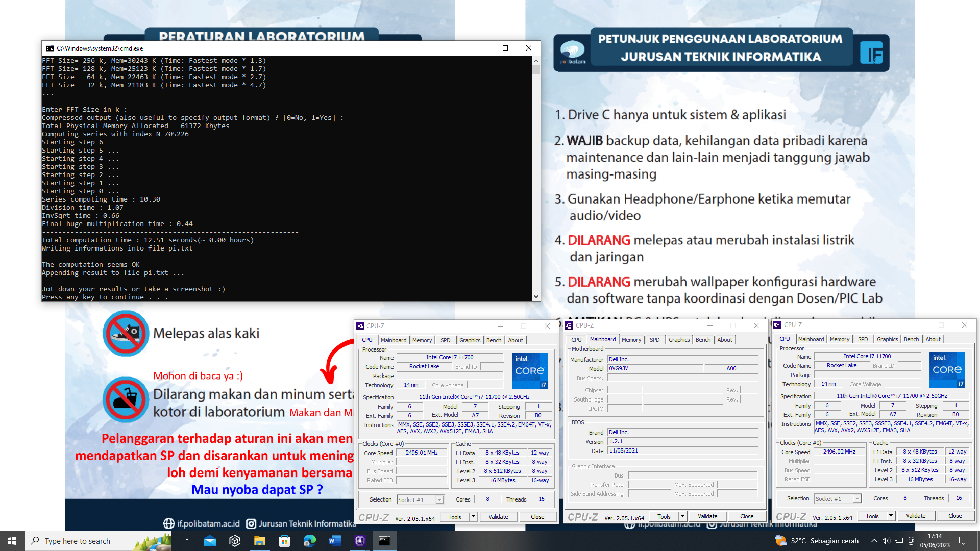Open Microsoft Store from the taskbar

(x=284, y=541)
